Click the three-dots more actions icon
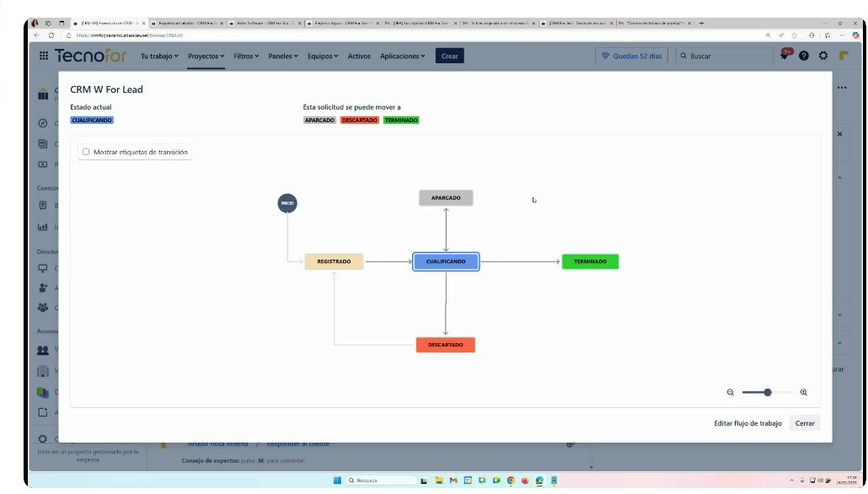 [842, 88]
